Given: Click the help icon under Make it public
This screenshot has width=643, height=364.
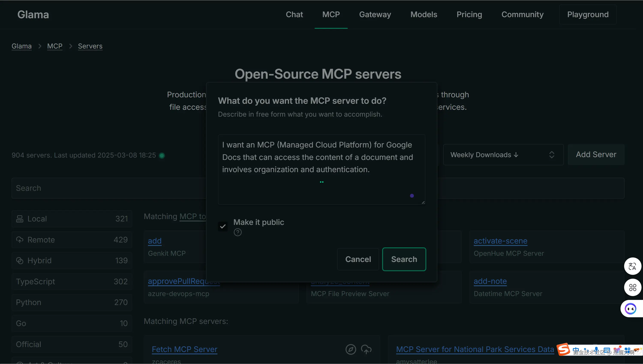Looking at the screenshot, I should pos(238,232).
